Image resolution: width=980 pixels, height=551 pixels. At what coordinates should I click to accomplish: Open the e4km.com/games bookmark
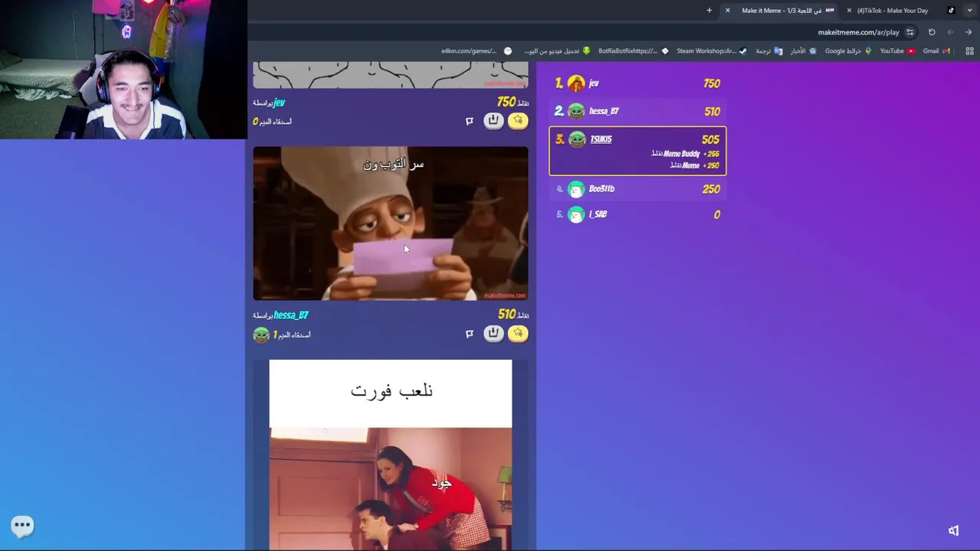point(476,51)
